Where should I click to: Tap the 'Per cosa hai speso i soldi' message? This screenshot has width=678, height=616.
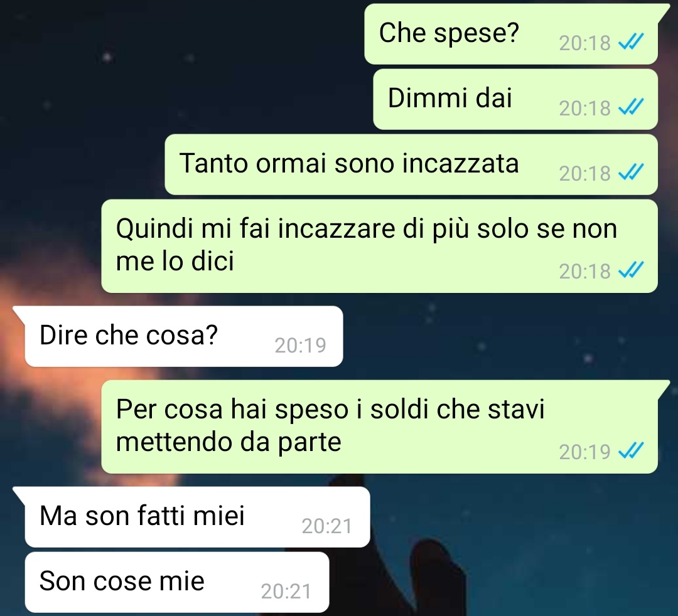click(380, 427)
